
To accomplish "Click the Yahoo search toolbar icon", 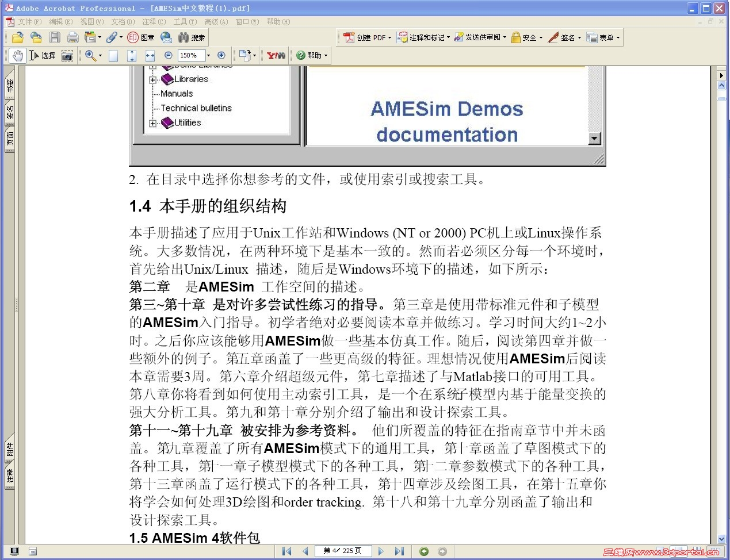I will pos(276,55).
